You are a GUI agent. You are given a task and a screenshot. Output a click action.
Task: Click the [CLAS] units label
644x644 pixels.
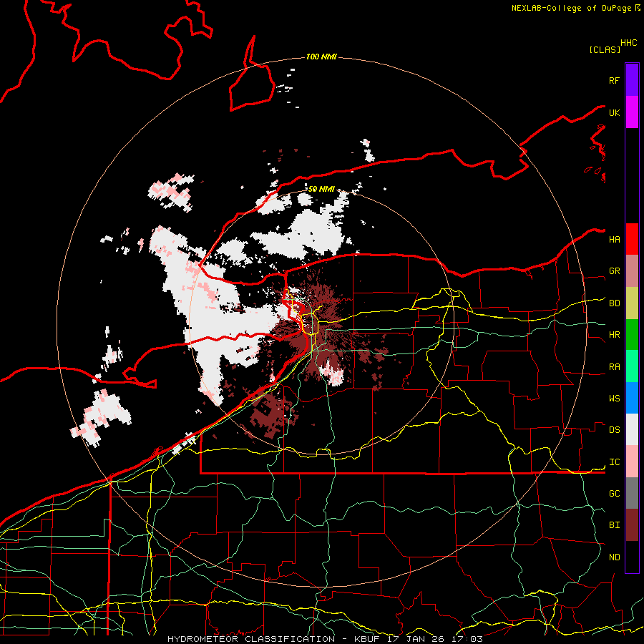605,49
